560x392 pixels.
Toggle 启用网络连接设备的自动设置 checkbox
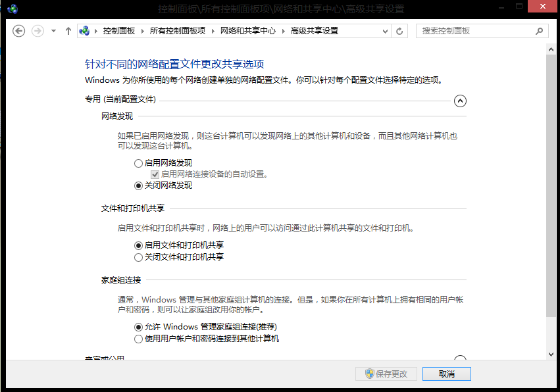coord(155,174)
